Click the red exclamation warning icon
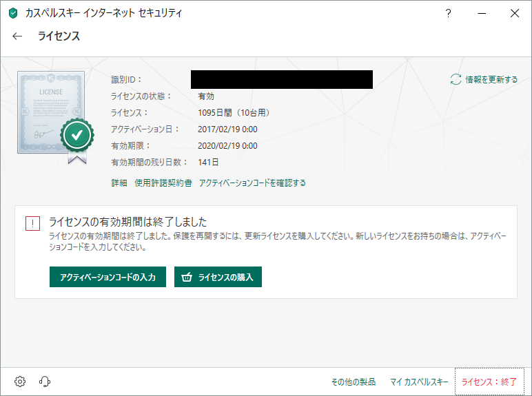The height and width of the screenshot is (396, 532). click(x=32, y=223)
